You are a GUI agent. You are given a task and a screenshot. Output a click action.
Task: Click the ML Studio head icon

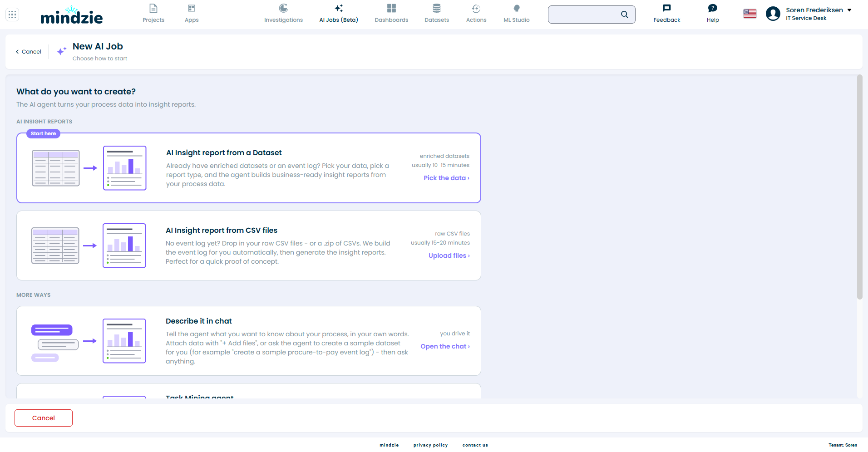click(x=517, y=8)
